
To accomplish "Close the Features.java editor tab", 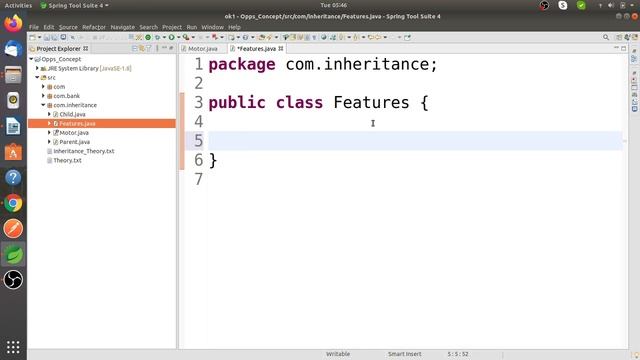I will tap(281, 49).
